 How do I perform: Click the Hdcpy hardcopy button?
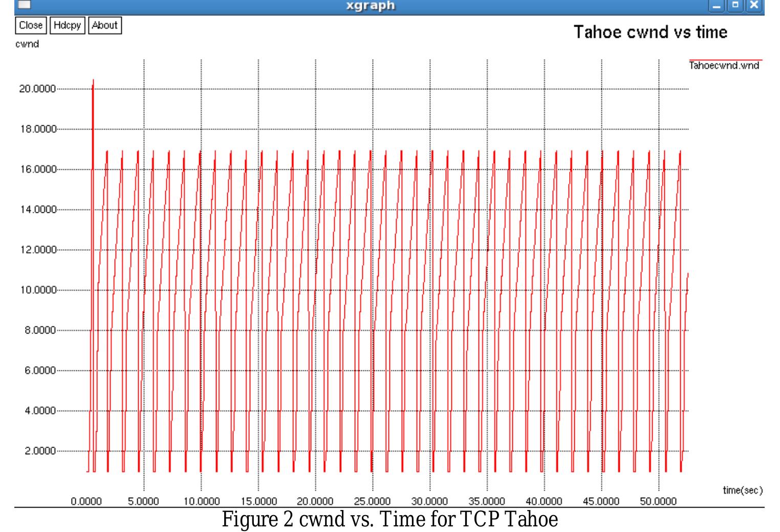[67, 25]
